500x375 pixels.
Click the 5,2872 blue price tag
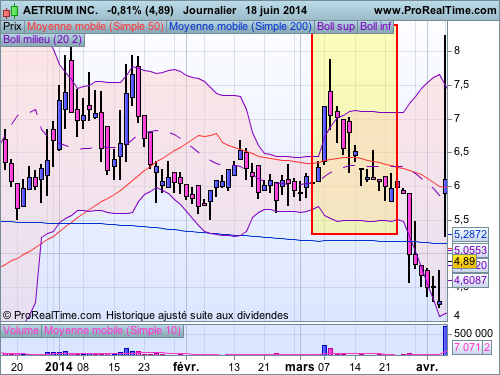tap(470, 234)
